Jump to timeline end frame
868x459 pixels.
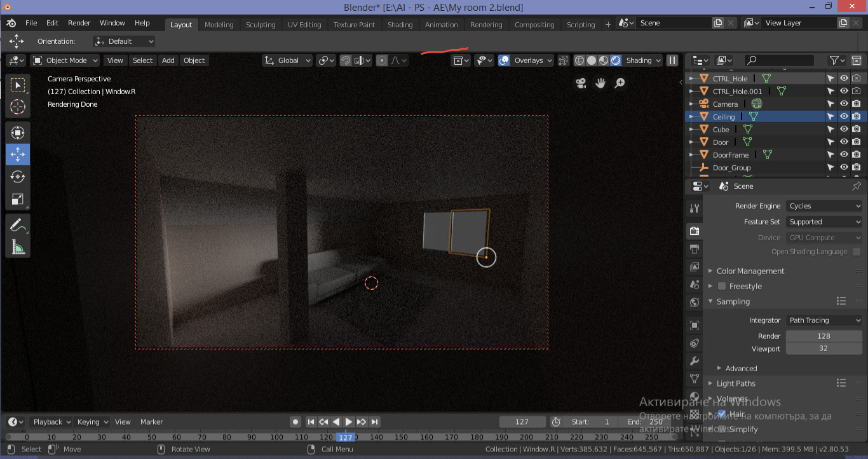[x=375, y=421]
